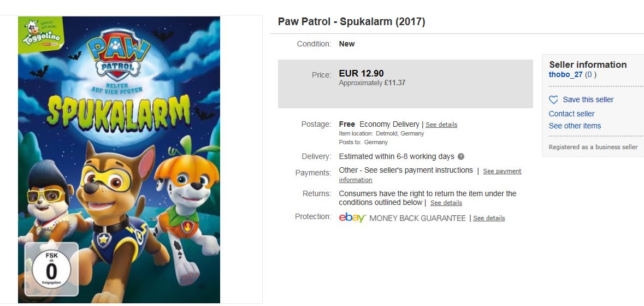Click the EUR 12.90 price
This screenshot has height=306, width=644.
(x=361, y=74)
